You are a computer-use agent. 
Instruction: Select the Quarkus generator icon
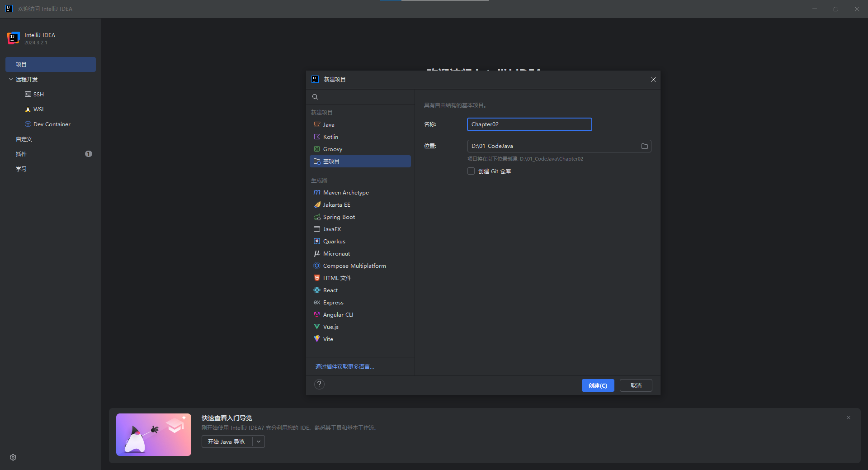[317, 241]
